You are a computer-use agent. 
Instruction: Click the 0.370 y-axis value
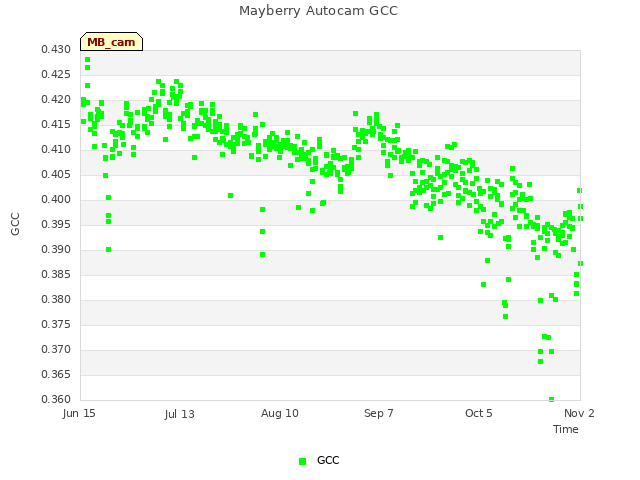[x=56, y=350]
